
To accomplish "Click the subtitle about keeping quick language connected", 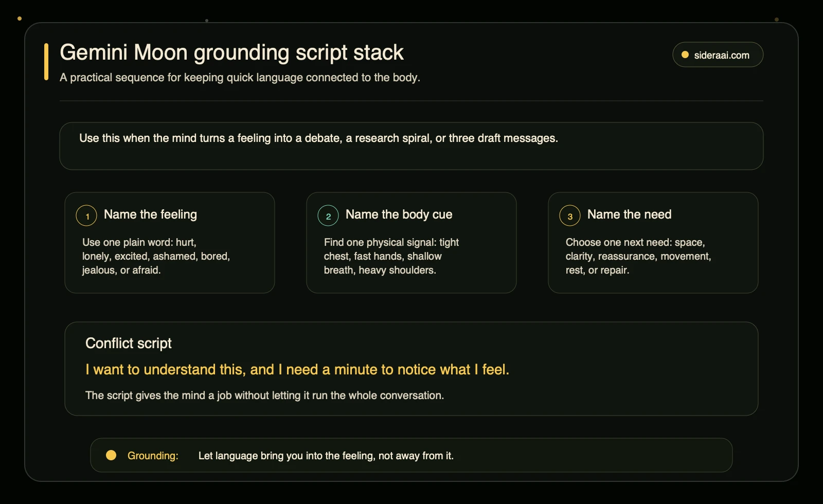I will (x=240, y=78).
